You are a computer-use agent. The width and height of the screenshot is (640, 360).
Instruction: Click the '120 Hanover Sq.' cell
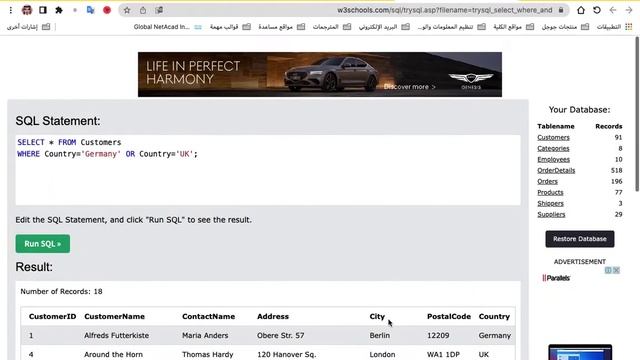pos(287,354)
